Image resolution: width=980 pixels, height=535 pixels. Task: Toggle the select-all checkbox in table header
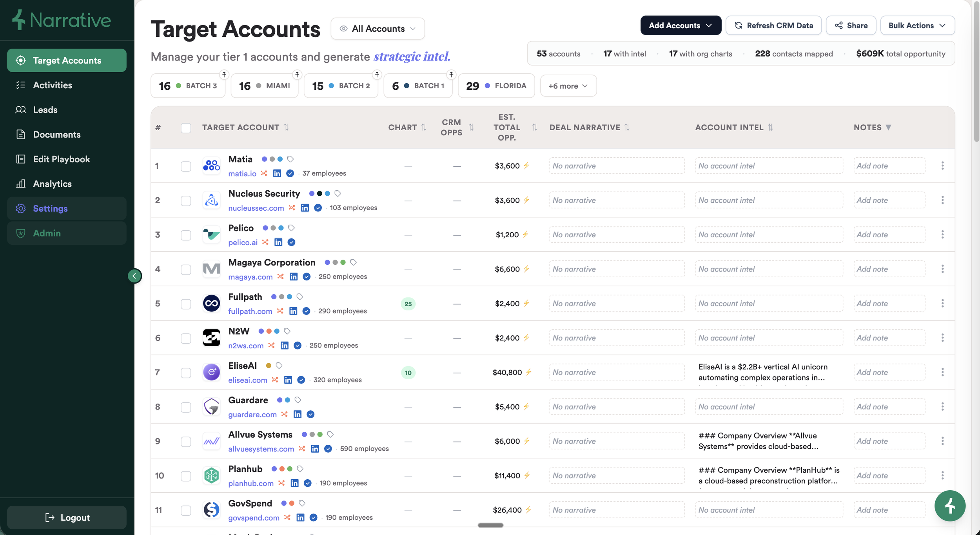click(x=186, y=128)
